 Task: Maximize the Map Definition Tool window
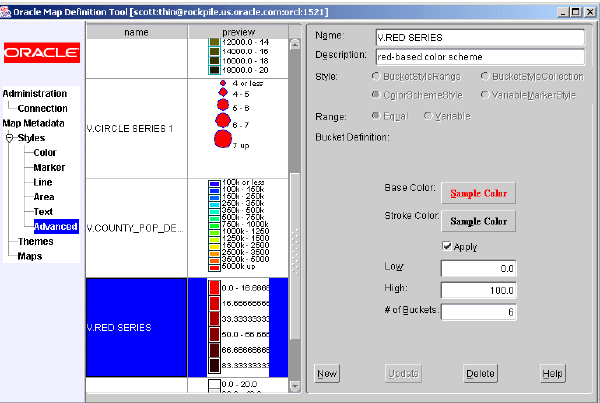pos(576,12)
